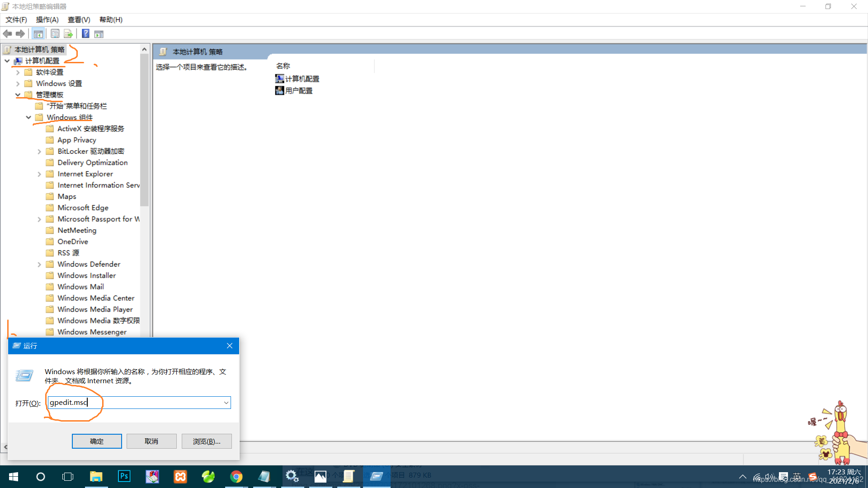Image resolution: width=868 pixels, height=488 pixels.
Task: Open Google Chrome from the taskbar
Action: coord(236,477)
